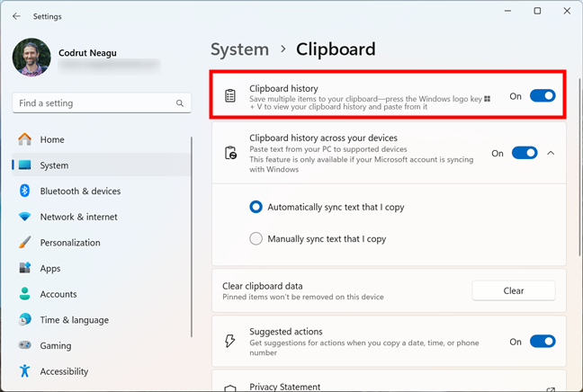583x392 pixels.
Task: Click 'Pinned items won't be removed' text
Action: coord(303,297)
